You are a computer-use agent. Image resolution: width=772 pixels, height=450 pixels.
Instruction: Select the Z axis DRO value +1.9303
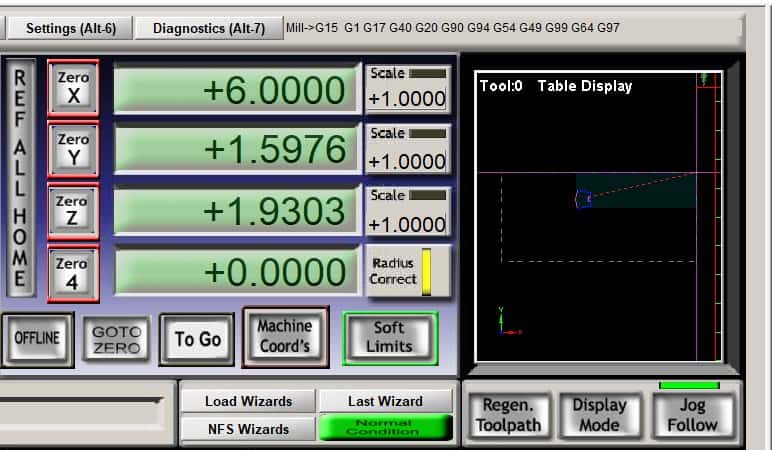pyautogui.click(x=237, y=211)
